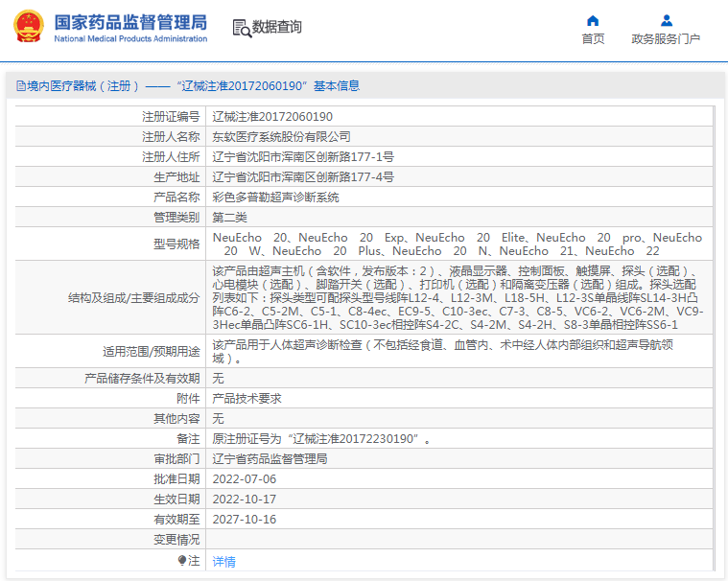This screenshot has width=728, height=581.
Task: Select registration number 辽械注准20172060190 cell
Action: [x=272, y=116]
